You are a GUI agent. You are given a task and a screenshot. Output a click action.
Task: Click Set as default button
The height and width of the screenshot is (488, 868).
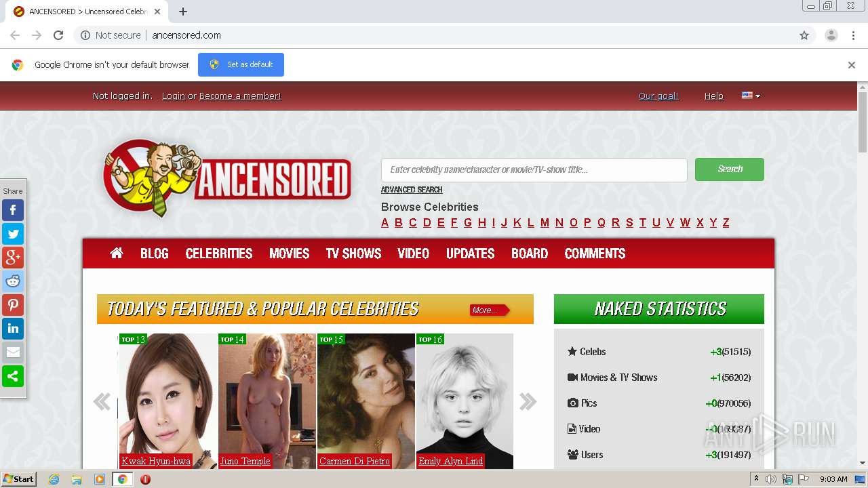click(241, 64)
